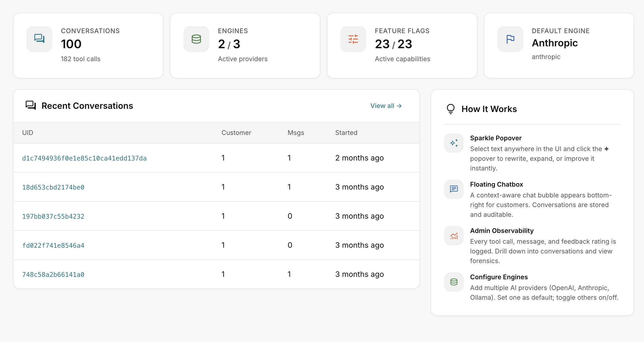The height and width of the screenshot is (342, 644).
Task: Click the Floating Chatbox title
Action: (496, 184)
